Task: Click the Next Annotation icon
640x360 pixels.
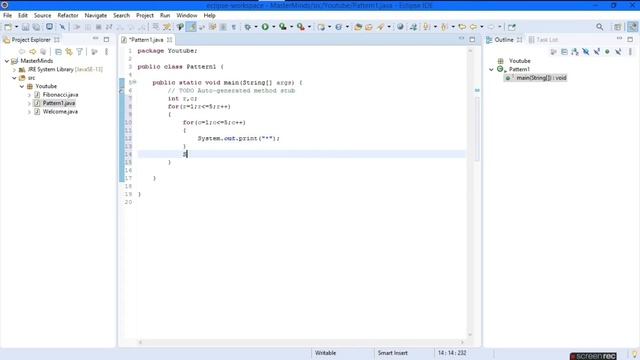Action: tap(427, 27)
